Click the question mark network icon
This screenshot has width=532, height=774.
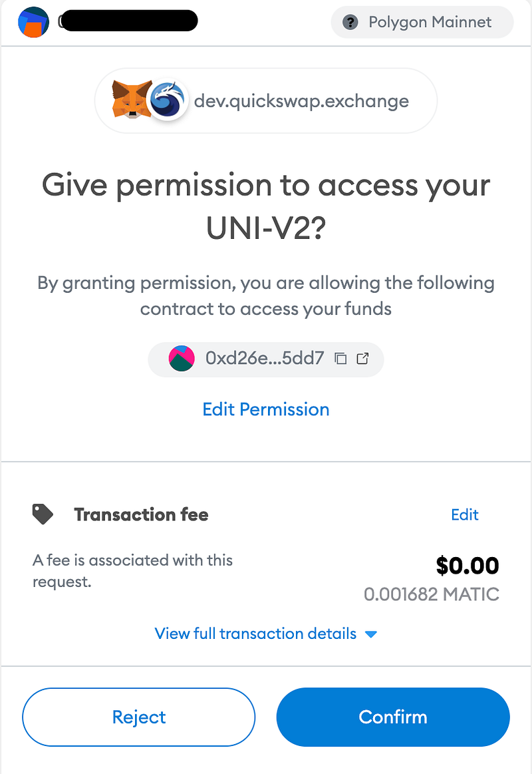point(350,22)
